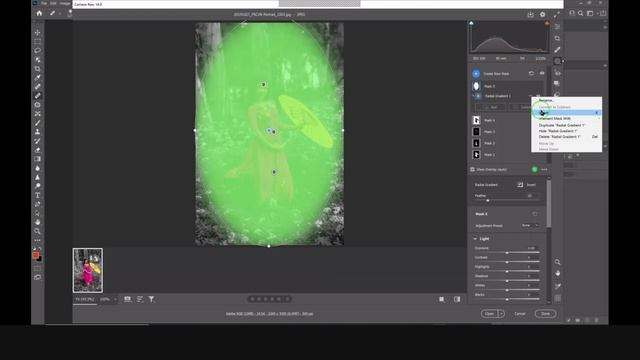The height and width of the screenshot is (360, 640).
Task: Open the Healing brush panel in Camera Raw
Action: click(557, 49)
